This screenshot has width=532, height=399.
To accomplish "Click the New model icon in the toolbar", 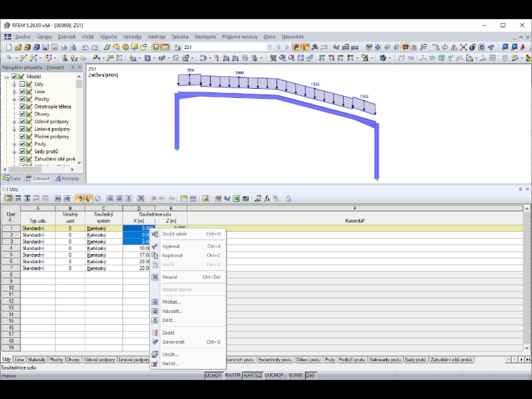I will pyautogui.click(x=9, y=47).
